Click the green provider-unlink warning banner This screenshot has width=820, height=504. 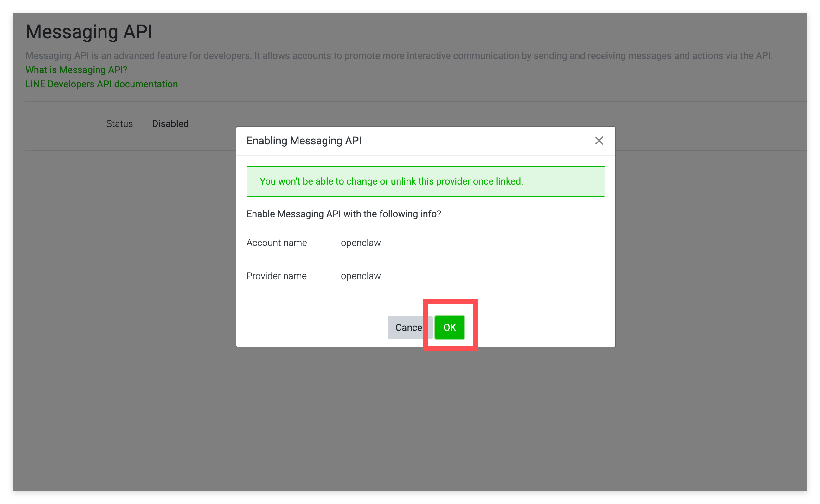425,181
